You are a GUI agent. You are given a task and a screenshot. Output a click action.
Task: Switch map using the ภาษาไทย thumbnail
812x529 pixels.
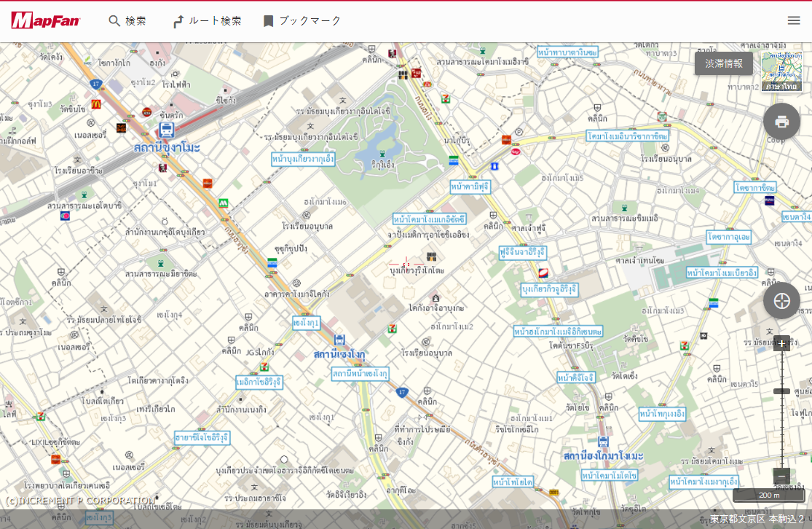[x=781, y=72]
